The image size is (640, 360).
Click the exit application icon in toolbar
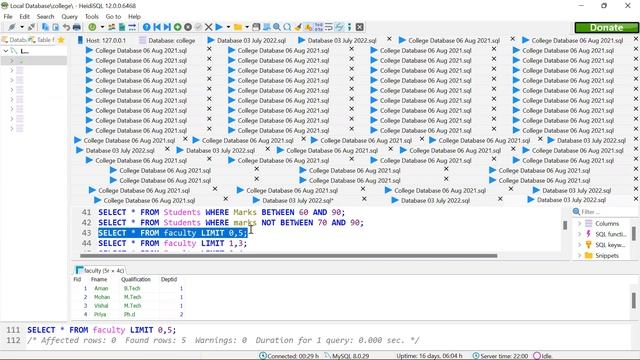(x=360, y=27)
